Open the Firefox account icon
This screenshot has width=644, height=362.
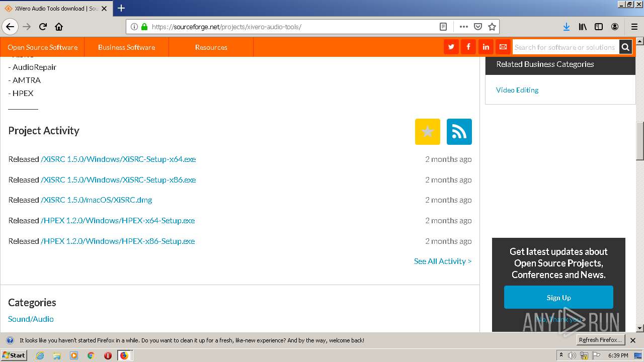pos(615,27)
